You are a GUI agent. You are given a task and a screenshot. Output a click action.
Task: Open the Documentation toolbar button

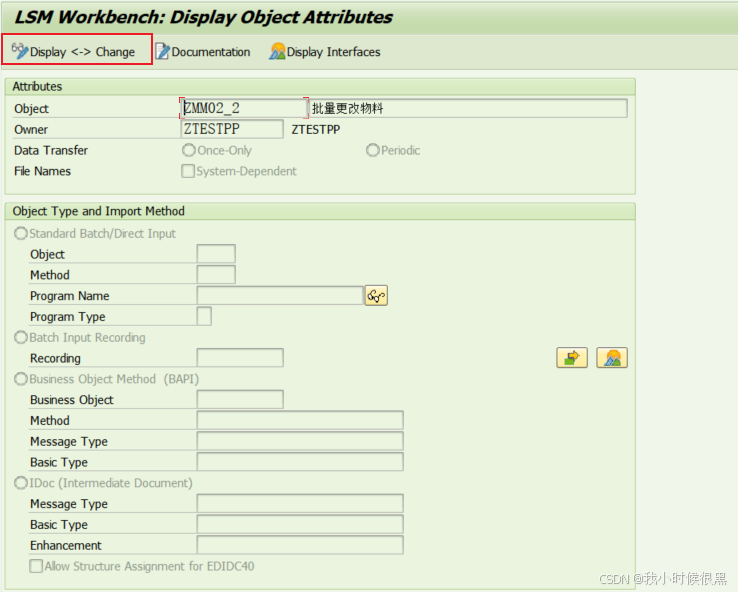(203, 51)
